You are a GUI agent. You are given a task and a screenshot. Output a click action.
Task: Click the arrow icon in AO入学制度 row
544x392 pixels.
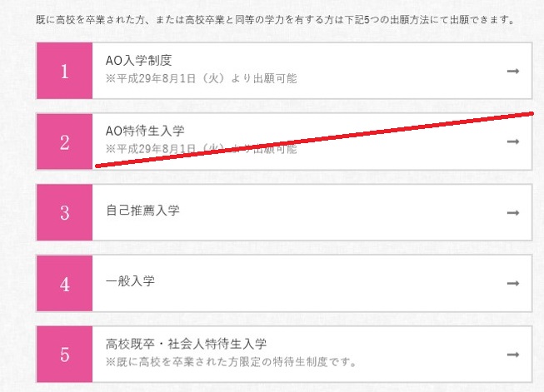tap(513, 71)
